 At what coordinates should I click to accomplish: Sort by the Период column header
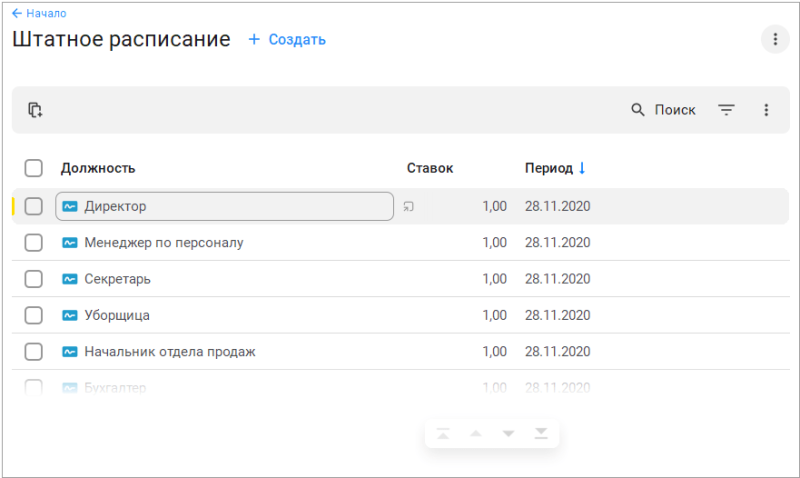click(549, 168)
